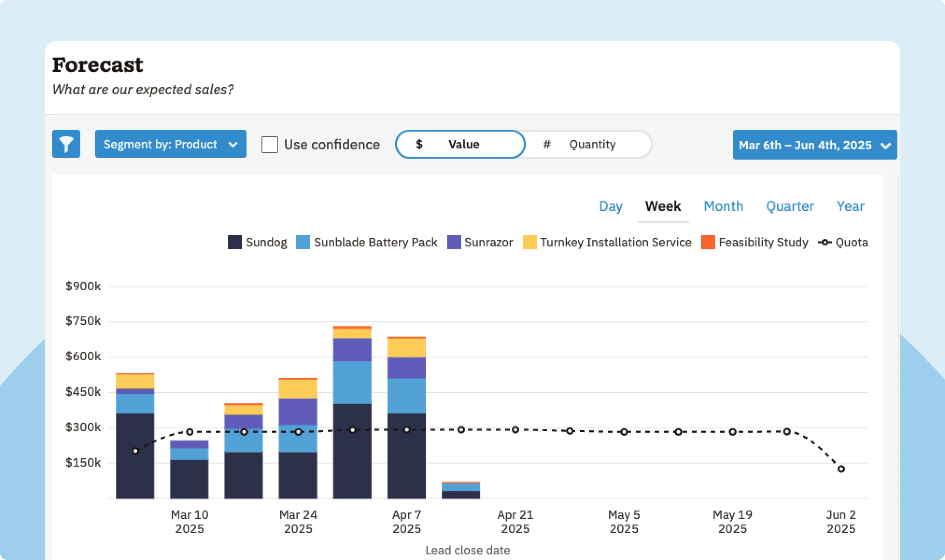Enable the Use confidence checkbox
This screenshot has width=945, height=560.
pyautogui.click(x=270, y=145)
